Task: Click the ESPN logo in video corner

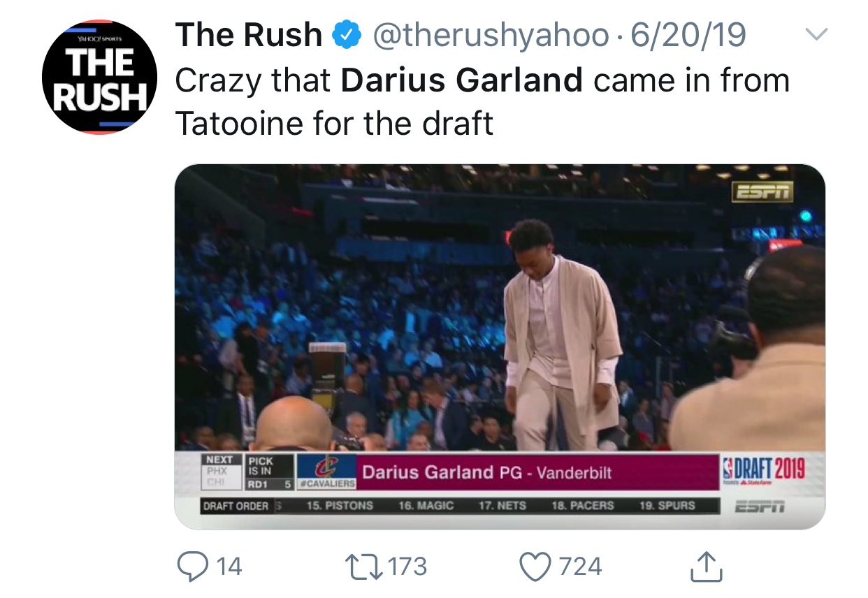Action: click(x=762, y=191)
